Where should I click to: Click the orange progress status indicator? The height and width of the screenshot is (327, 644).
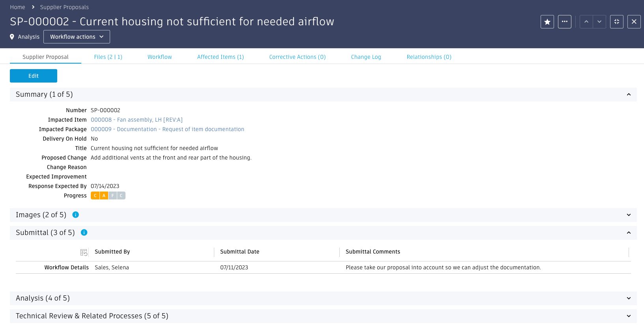point(99,195)
